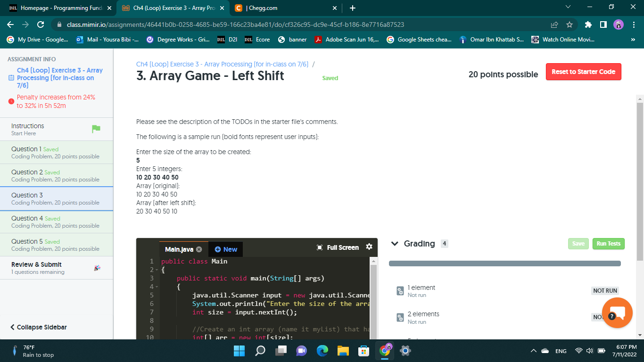
Task: Open Chrome profile avatar
Action: pyautogui.click(x=619, y=25)
